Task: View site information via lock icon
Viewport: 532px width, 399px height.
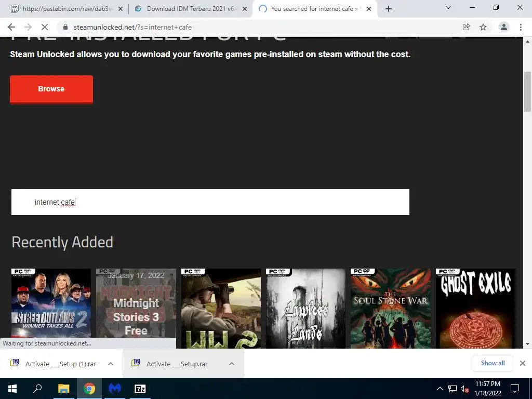Action: pyautogui.click(x=65, y=27)
